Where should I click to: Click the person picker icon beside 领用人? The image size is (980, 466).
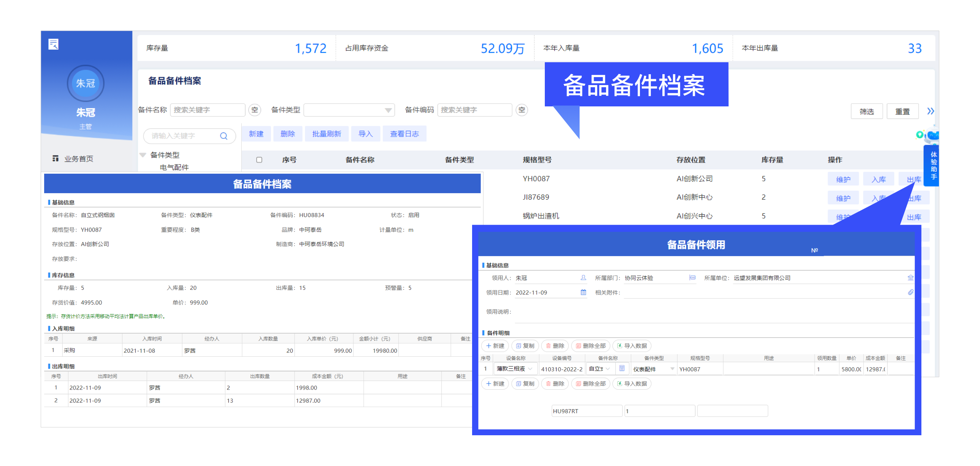[x=583, y=278]
